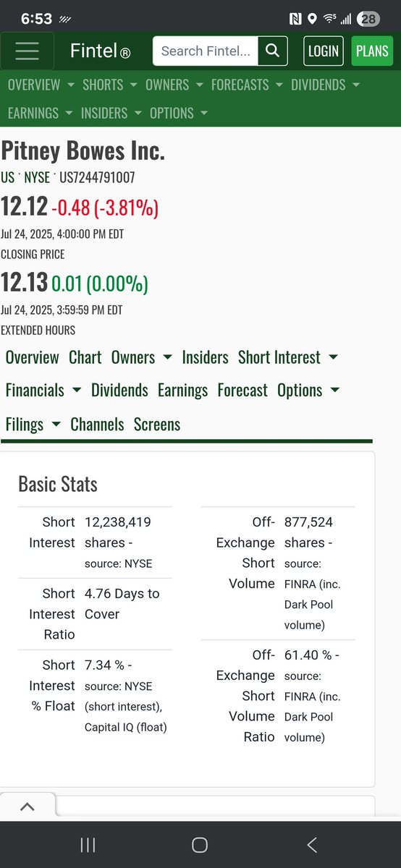
Task: Select the extended hours price 12.13
Action: [24, 283]
